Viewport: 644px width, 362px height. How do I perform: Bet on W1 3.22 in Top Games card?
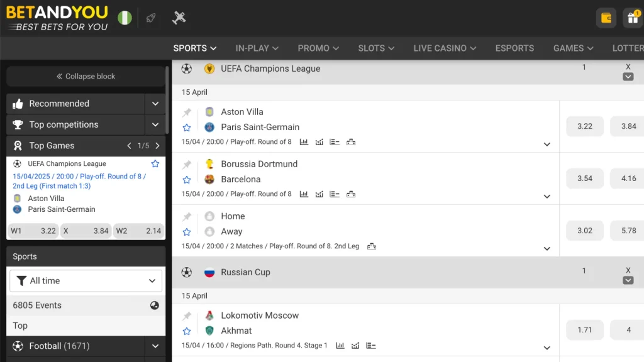33,231
